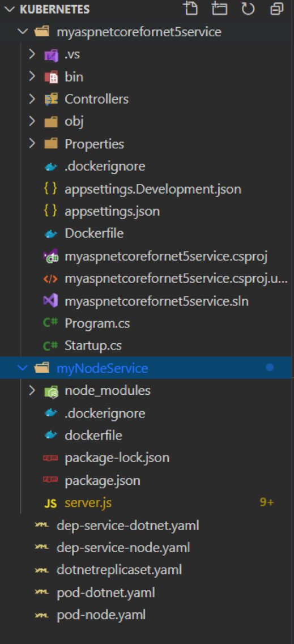This screenshot has width=294, height=644.
Task: Click the modified dot on myNodeService folder
Action: click(270, 367)
